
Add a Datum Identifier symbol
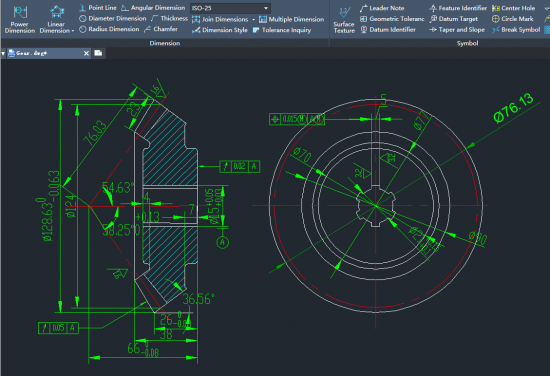pos(388,30)
